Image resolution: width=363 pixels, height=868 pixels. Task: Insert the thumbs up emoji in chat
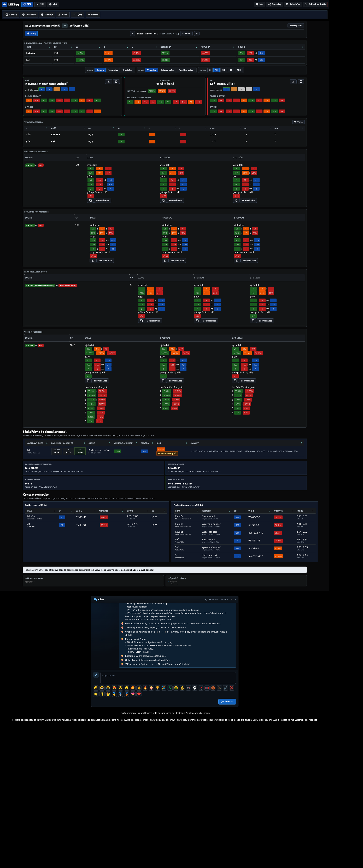click(139, 688)
